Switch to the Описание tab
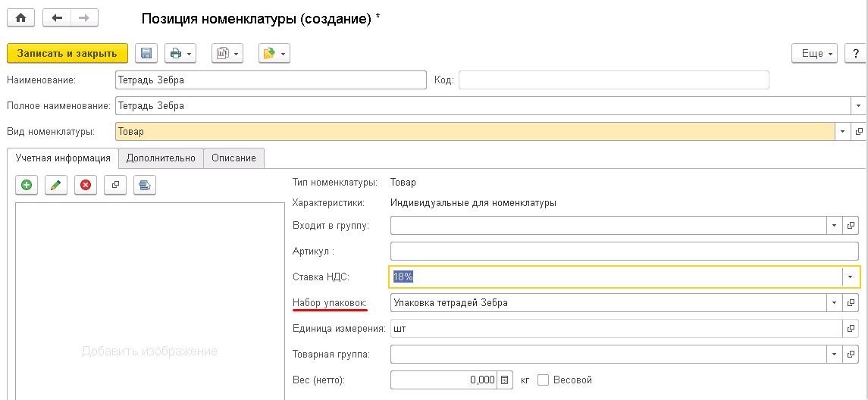Screen dimensions: 868x400 [x=233, y=158]
